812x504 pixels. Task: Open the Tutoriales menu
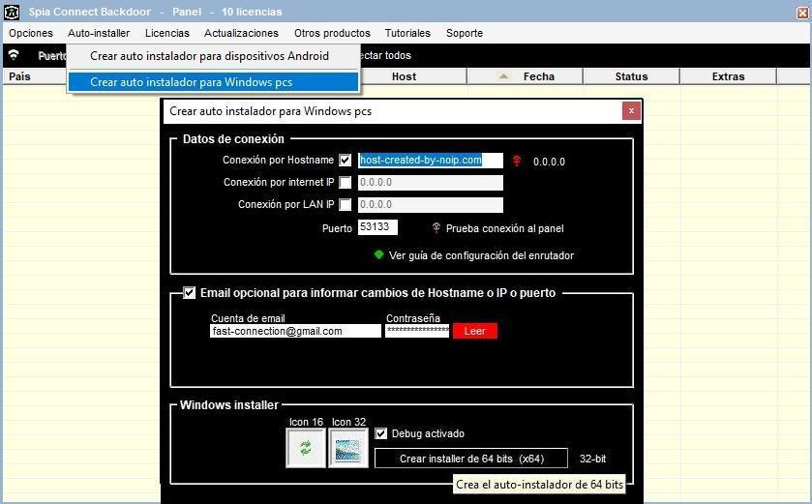coord(407,33)
